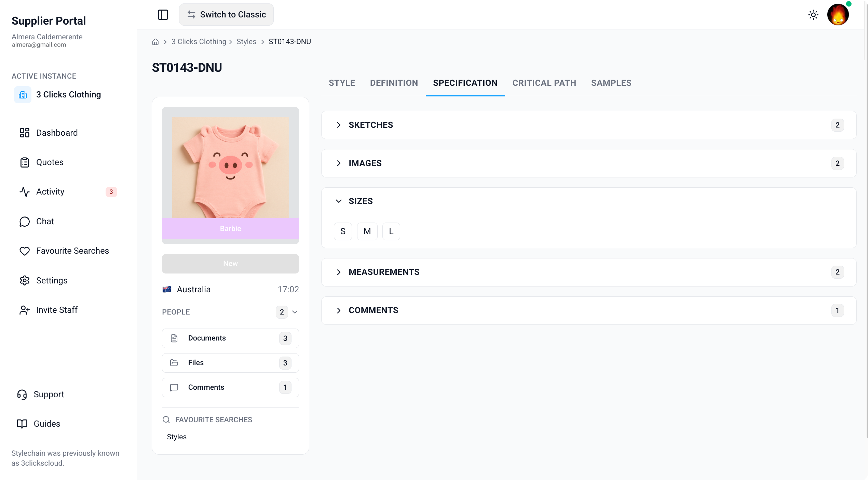Click the Comments speech bubble icon
This screenshot has height=480, width=868.
coord(174,387)
